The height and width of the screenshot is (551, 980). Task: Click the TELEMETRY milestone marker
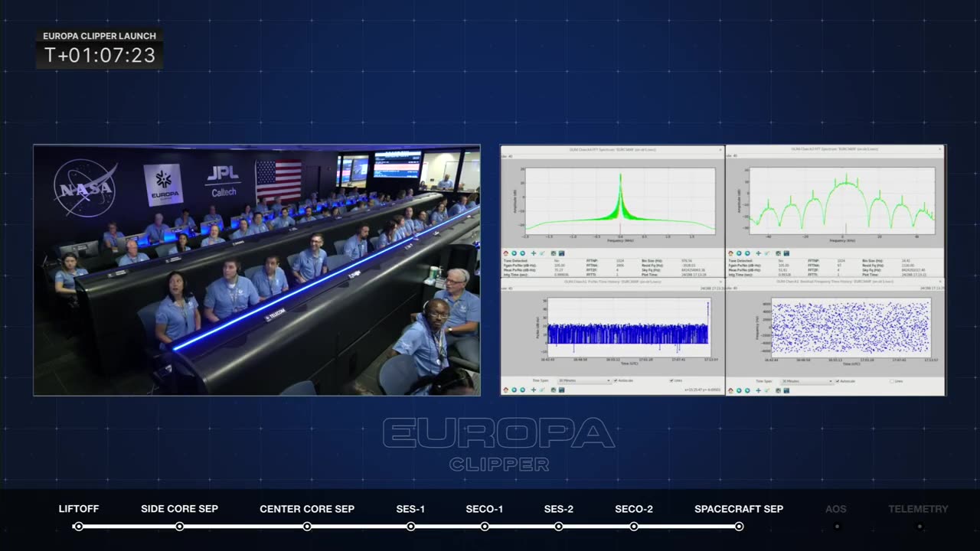click(x=919, y=527)
